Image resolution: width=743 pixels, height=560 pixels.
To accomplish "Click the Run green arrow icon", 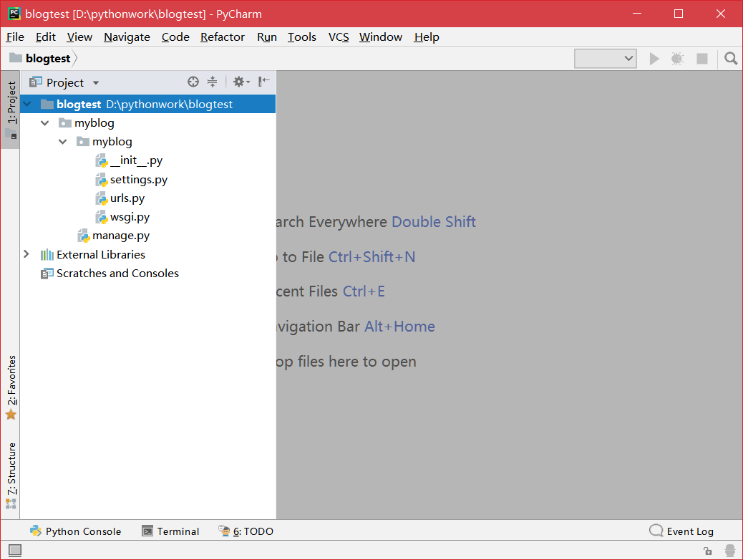I will pos(654,59).
